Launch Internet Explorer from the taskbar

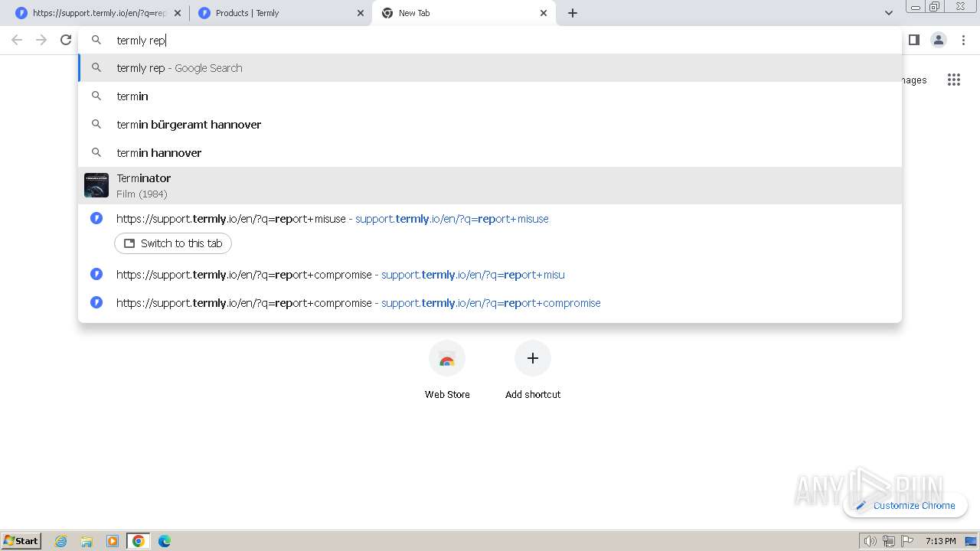[61, 541]
